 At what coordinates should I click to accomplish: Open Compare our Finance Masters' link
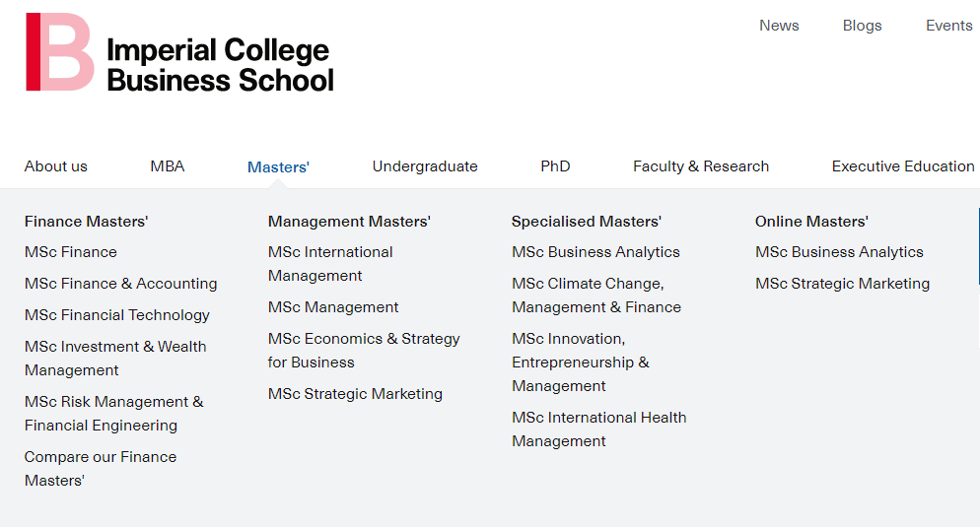101,468
